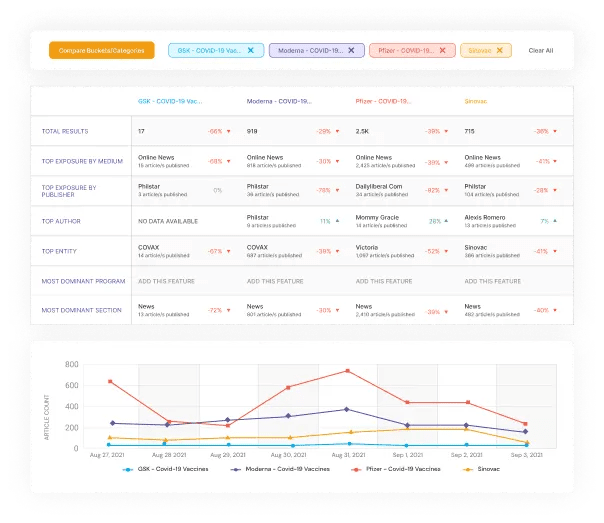Toggle Moderna series in the chart legend

click(281, 468)
